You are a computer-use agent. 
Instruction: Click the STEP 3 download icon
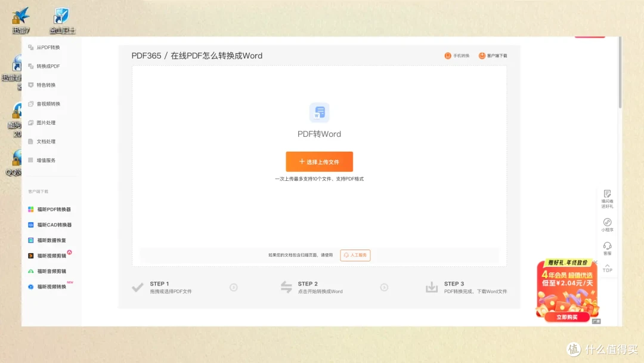[432, 287]
